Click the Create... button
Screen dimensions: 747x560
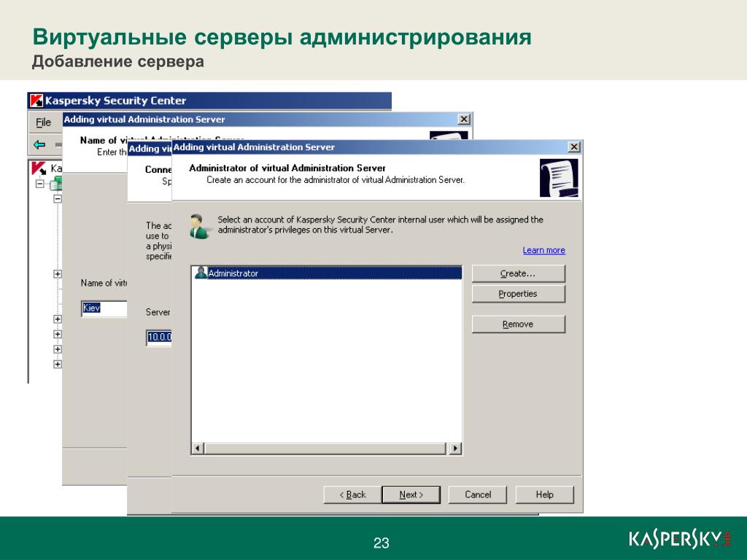point(519,274)
